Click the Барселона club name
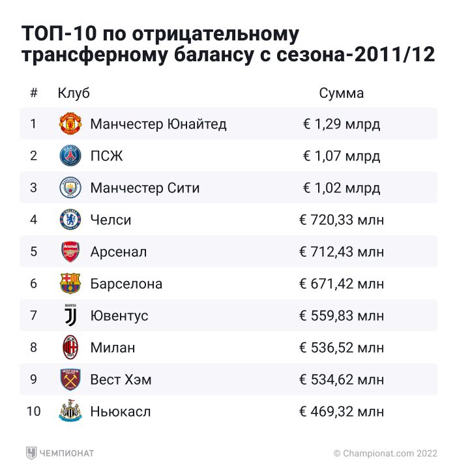457x476 pixels. click(126, 284)
